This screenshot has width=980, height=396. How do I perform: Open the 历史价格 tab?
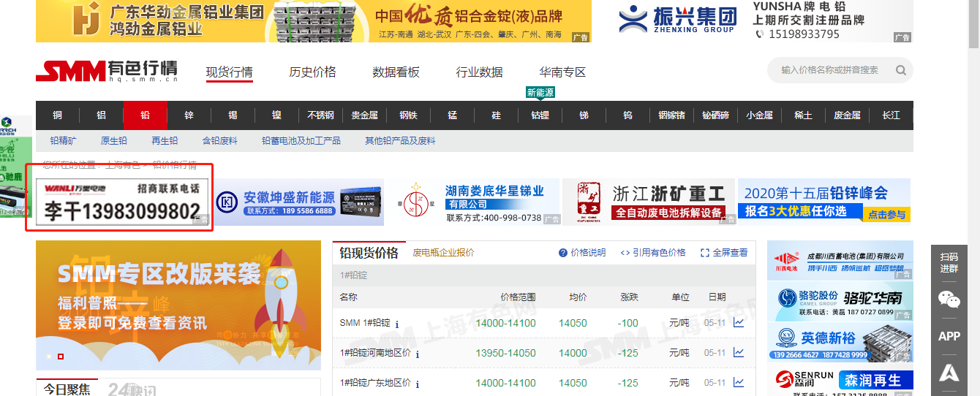313,72
